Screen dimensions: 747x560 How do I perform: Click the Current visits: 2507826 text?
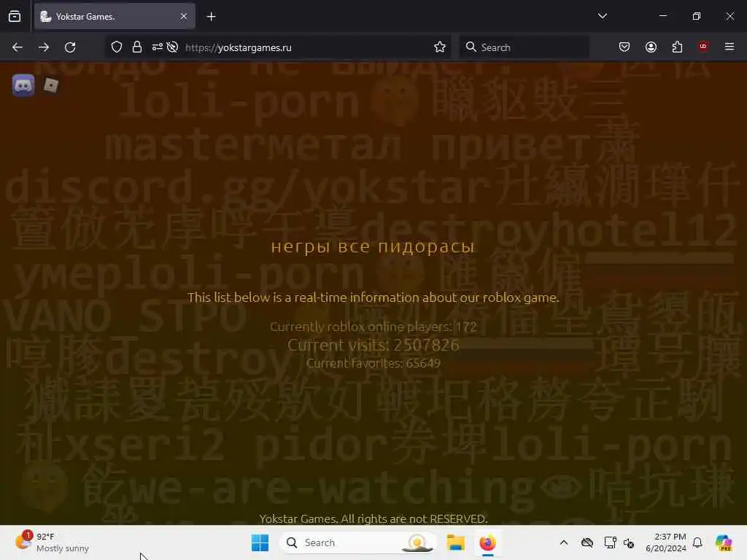click(373, 345)
